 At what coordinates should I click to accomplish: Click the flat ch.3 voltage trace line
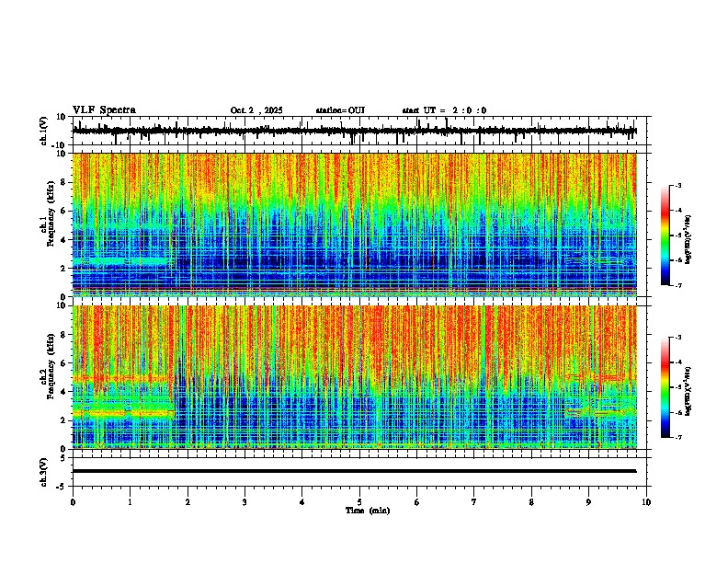(354, 471)
